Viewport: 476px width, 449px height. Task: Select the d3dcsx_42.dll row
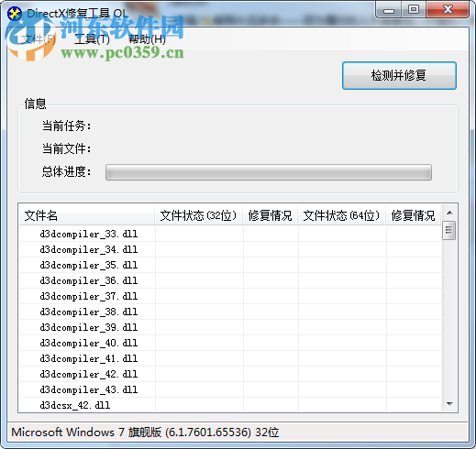(230, 405)
